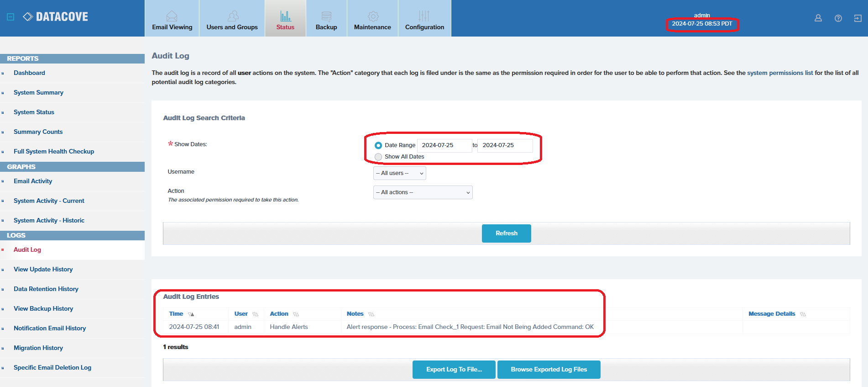Click the Configuration sliders icon
868x387 pixels.
pyautogui.click(x=424, y=16)
